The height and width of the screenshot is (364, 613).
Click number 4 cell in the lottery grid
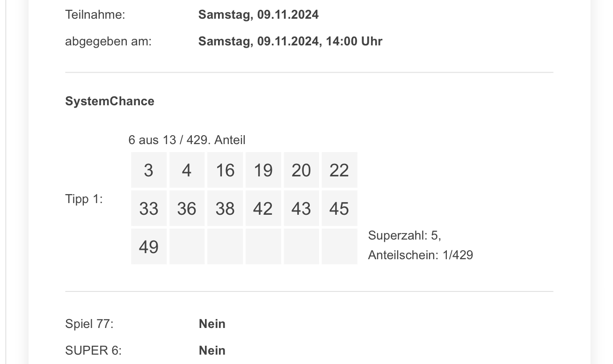pyautogui.click(x=187, y=170)
